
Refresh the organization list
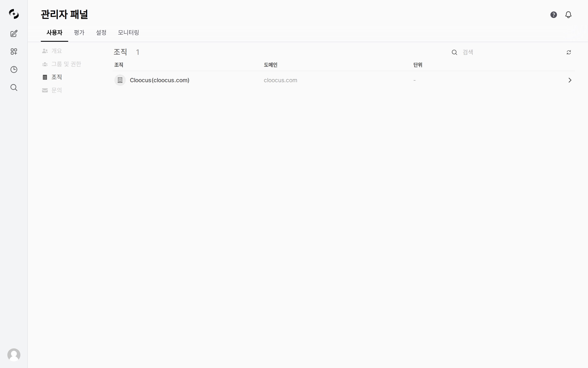[569, 52]
